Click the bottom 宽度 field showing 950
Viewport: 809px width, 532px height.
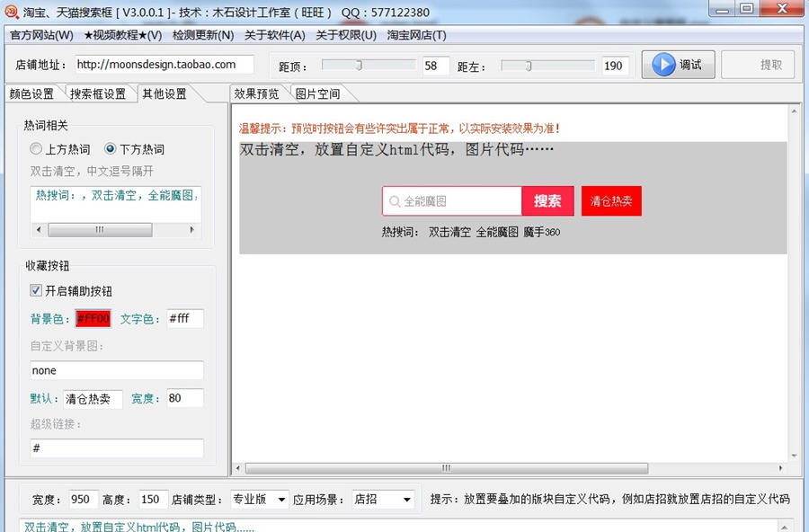83,499
